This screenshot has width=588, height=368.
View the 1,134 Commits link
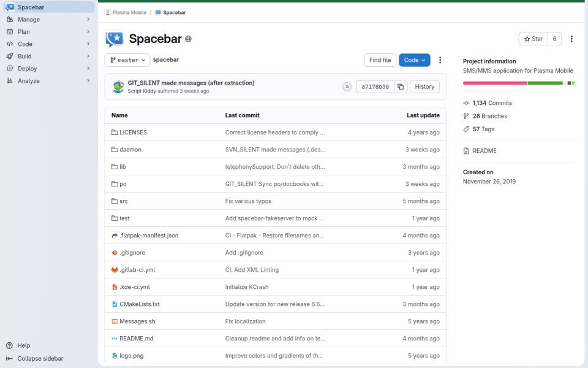492,103
